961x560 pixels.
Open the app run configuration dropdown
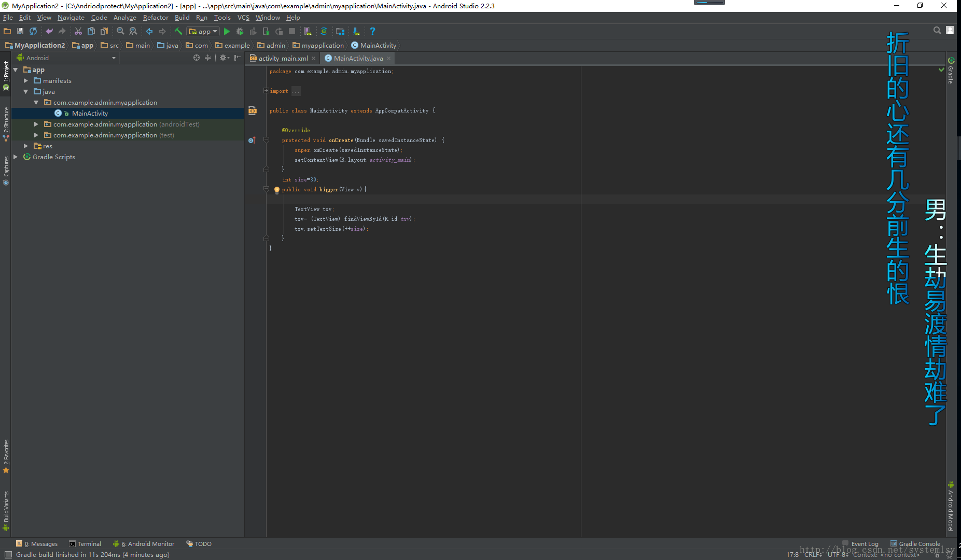203,32
